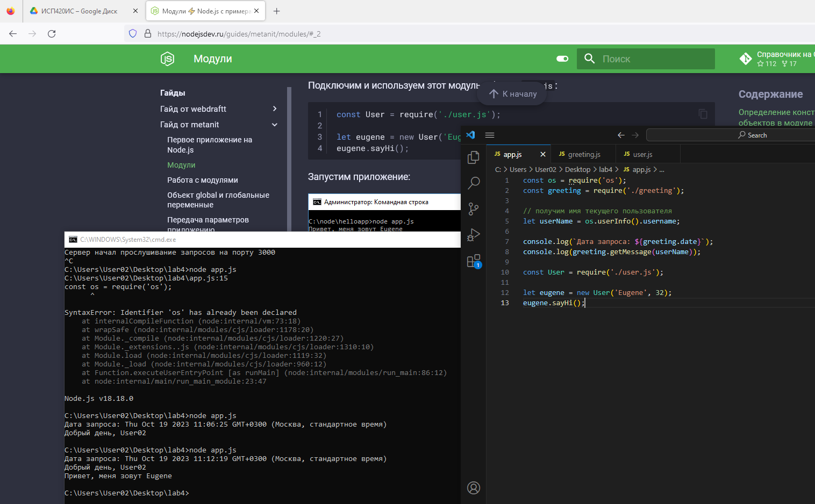Open the Source Control view
Screen dimensions: 815x504
(x=474, y=208)
